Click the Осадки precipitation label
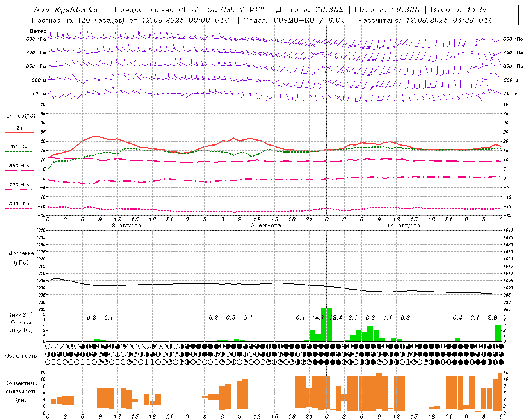The height and width of the screenshot is (420, 525). click(x=21, y=322)
